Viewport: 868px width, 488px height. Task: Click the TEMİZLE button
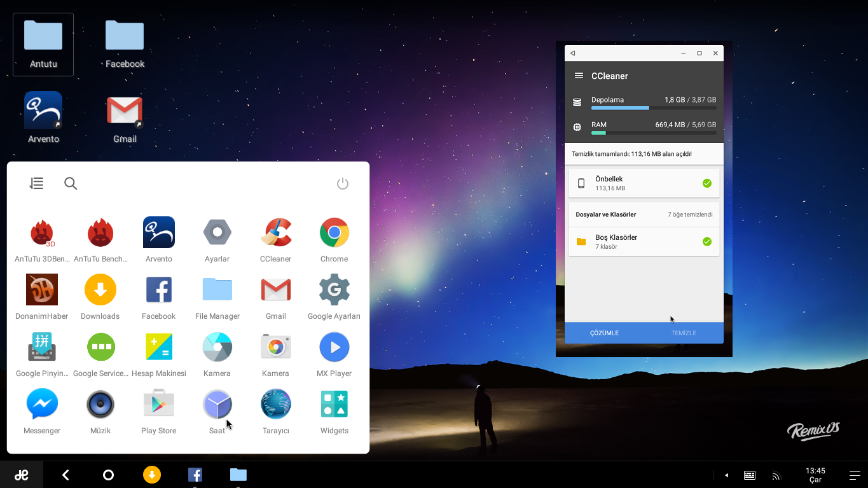(684, 333)
